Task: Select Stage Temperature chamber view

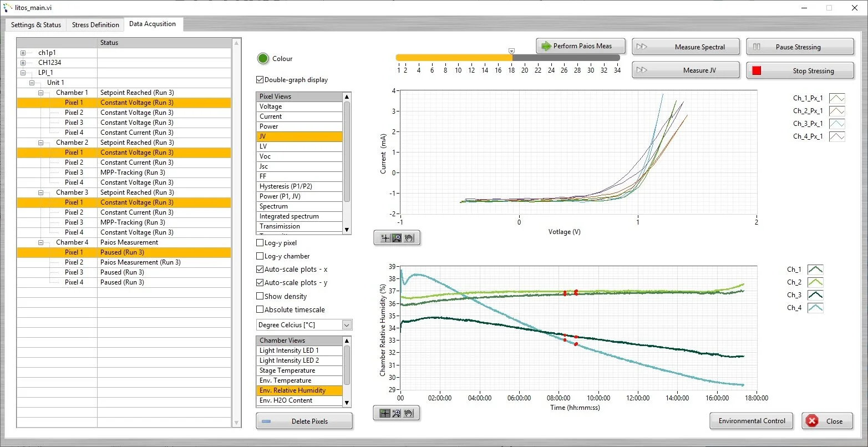Action: (x=300, y=370)
